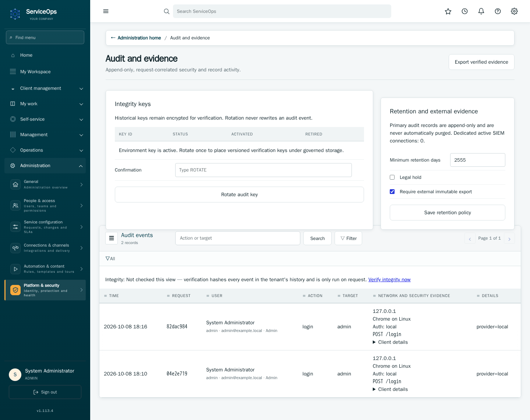530x420 pixels.
Task: Click the audit events Search button
Action: click(x=317, y=238)
